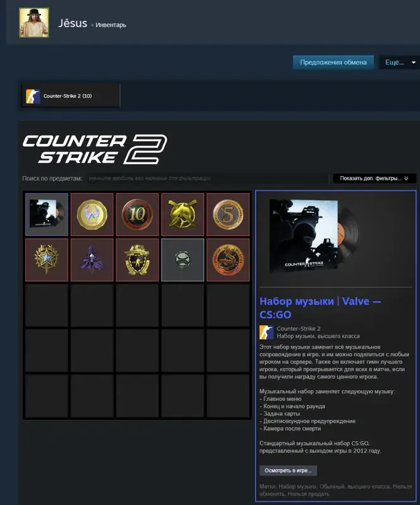The height and width of the screenshot is (505, 420).
Task: Click the large music kit preview image
Action: [x=315, y=235]
